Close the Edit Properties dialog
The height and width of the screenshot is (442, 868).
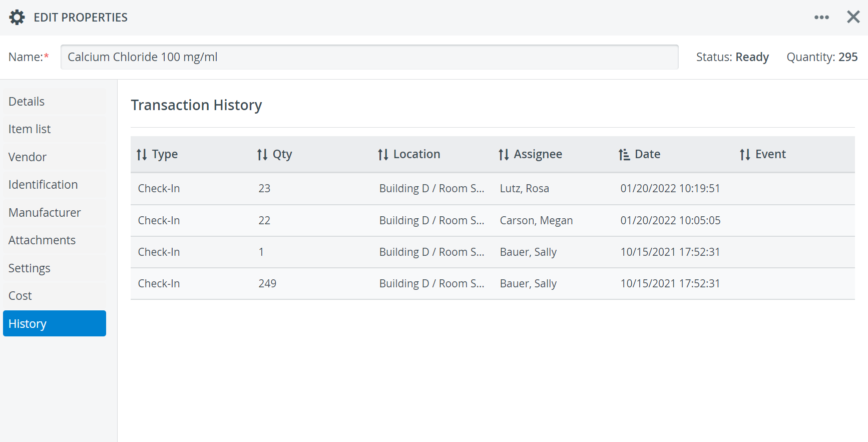[853, 17]
